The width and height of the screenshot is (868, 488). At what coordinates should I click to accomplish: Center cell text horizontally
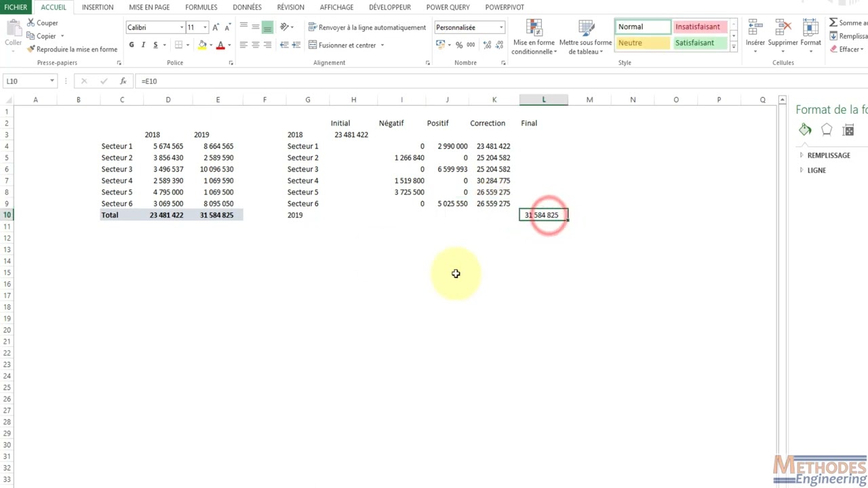255,45
